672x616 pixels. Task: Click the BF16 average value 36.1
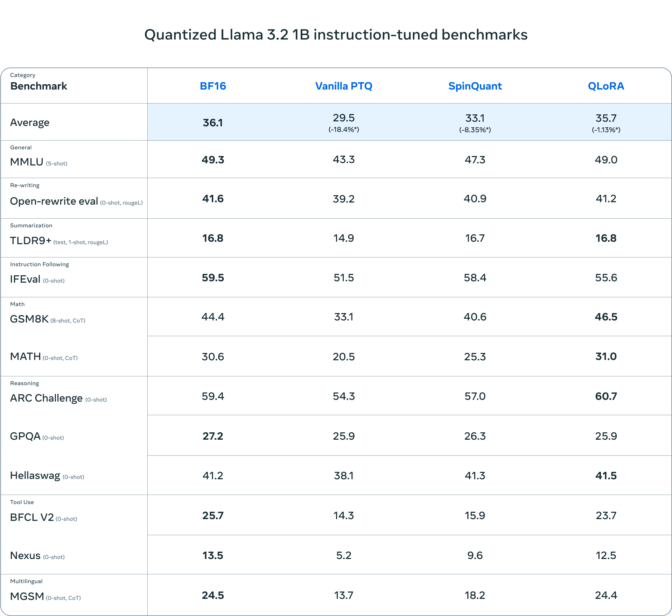tap(213, 123)
